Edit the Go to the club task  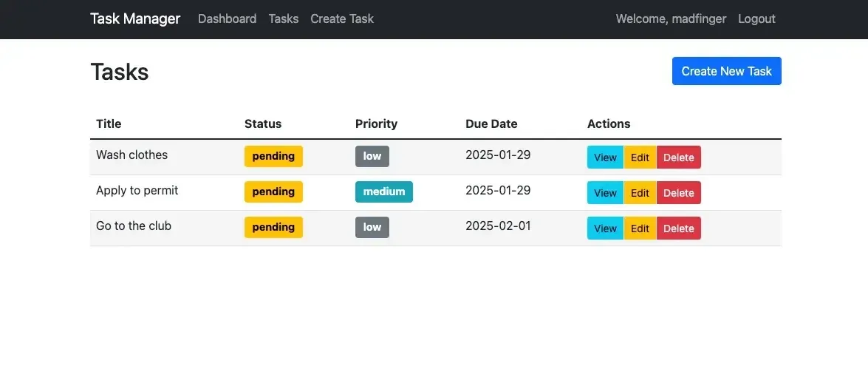pos(640,228)
